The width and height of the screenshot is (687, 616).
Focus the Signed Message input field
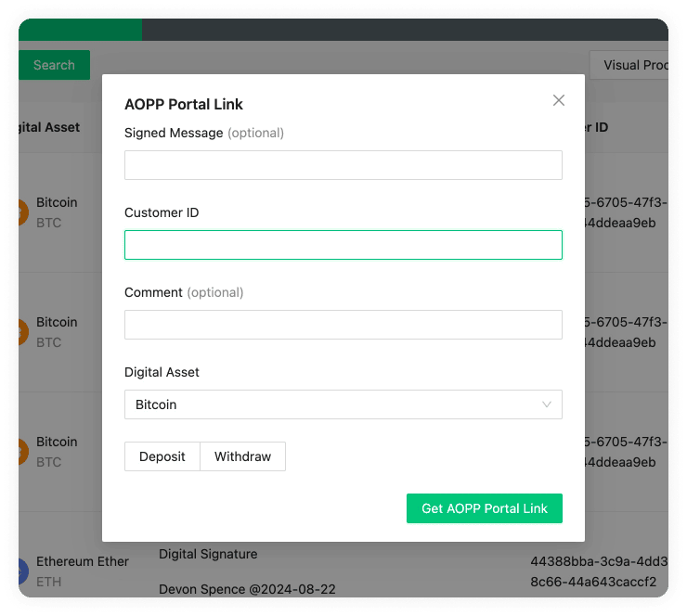click(x=343, y=165)
